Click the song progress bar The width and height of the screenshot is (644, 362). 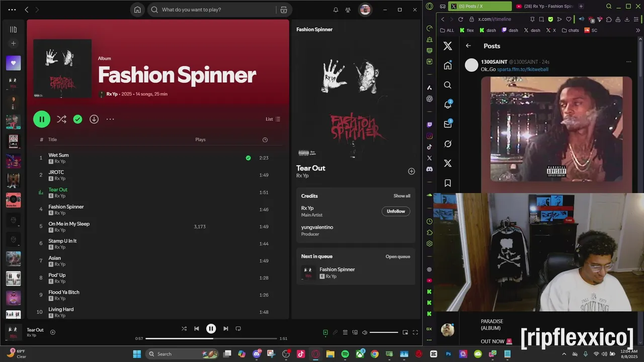coord(211,338)
